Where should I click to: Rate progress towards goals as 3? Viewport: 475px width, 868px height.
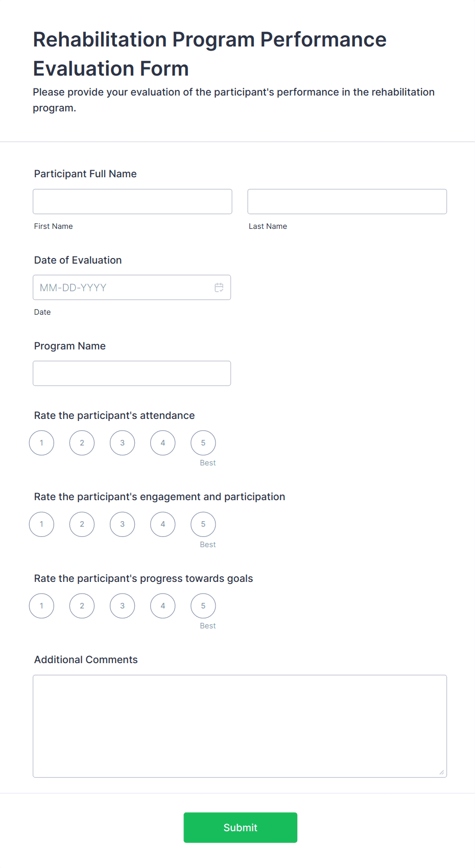click(x=122, y=605)
